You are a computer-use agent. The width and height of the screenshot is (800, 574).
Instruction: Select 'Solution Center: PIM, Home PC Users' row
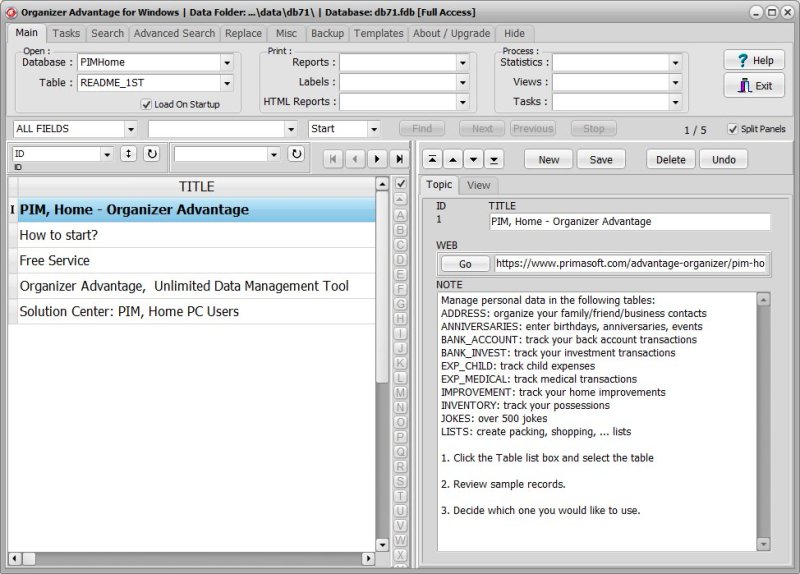(196, 312)
